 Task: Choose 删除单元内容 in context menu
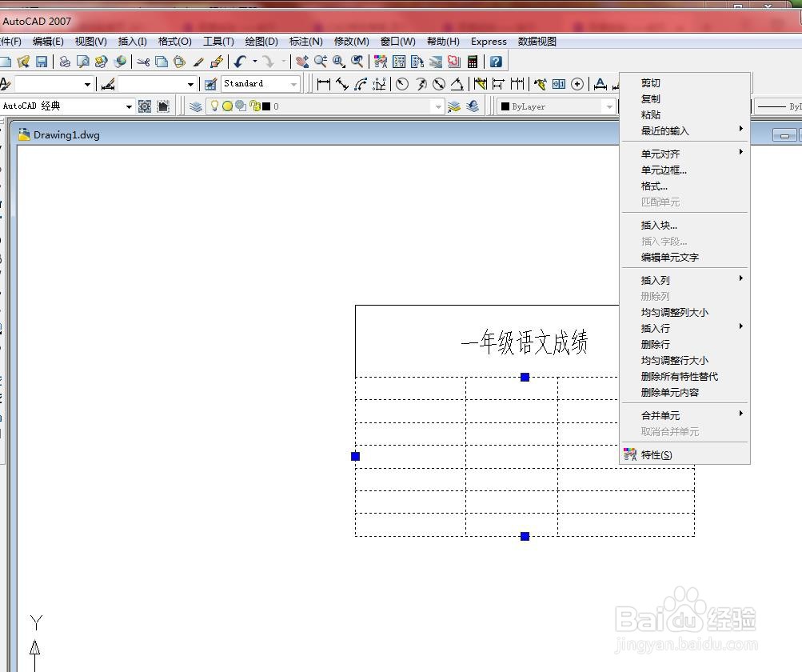click(685, 392)
